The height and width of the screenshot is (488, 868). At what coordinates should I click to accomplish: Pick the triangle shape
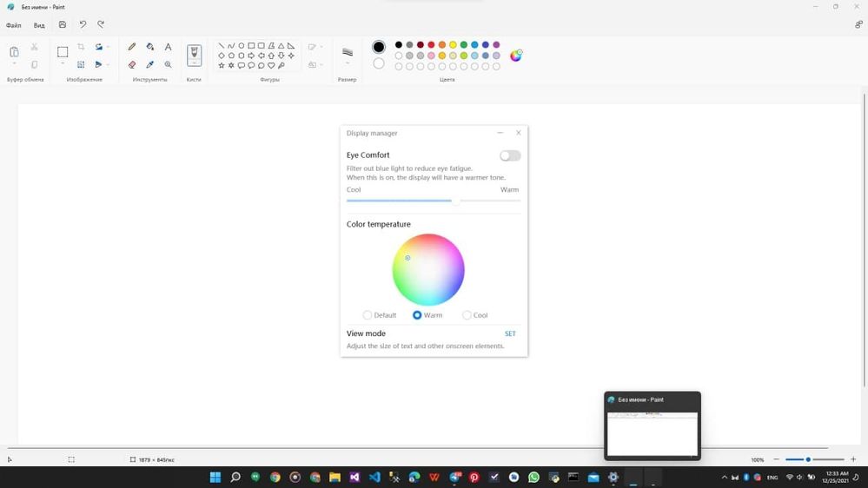pyautogui.click(x=282, y=46)
